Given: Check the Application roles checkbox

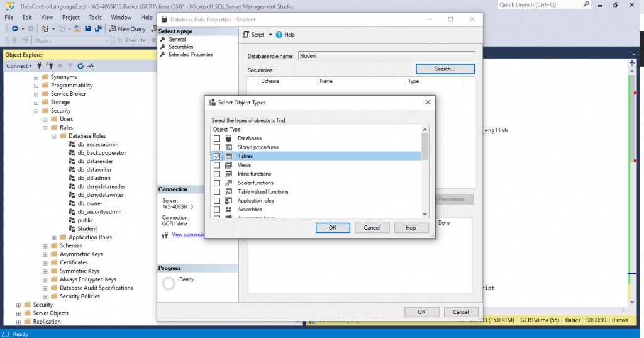Looking at the screenshot, I should pos(217,201).
